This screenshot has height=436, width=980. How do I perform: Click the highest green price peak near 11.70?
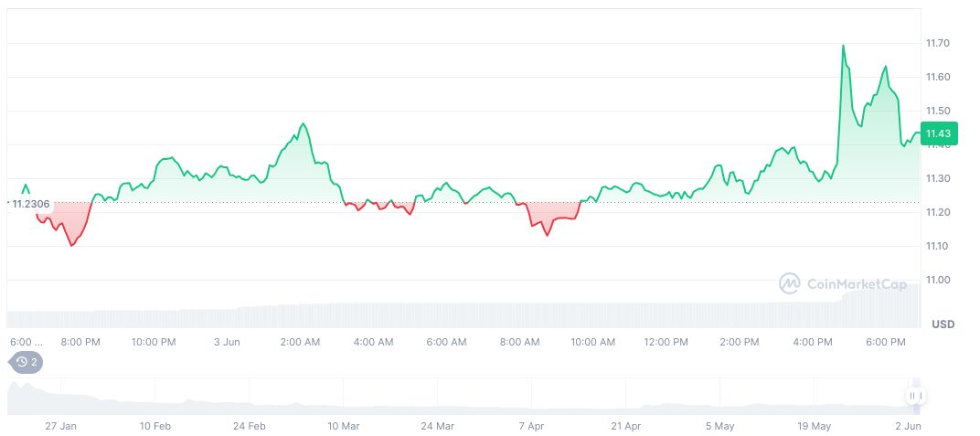pyautogui.click(x=843, y=46)
